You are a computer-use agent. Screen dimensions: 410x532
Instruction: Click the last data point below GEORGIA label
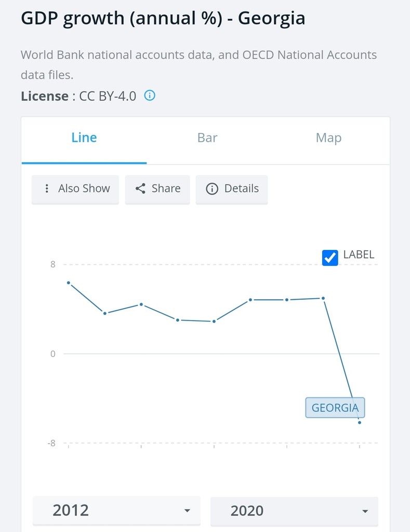360,422
